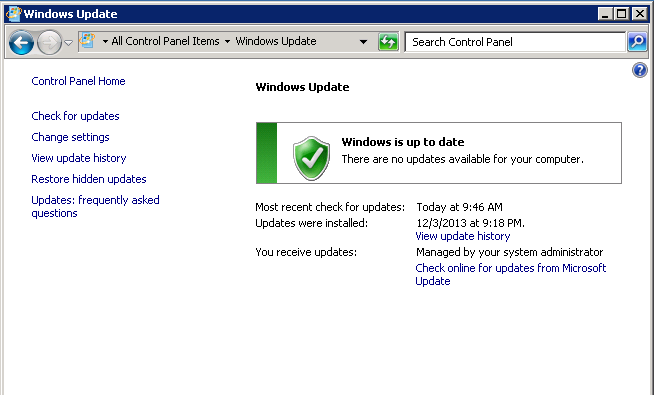The width and height of the screenshot is (654, 395).
Task: Expand the dropdown before All Control Panel Items
Action: point(105,42)
